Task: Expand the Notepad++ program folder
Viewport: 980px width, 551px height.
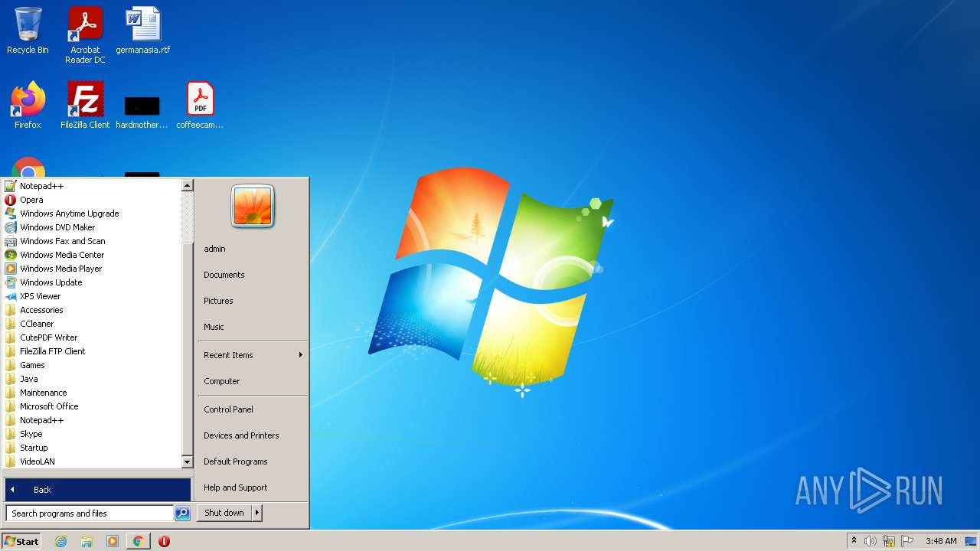Action: click(92, 420)
